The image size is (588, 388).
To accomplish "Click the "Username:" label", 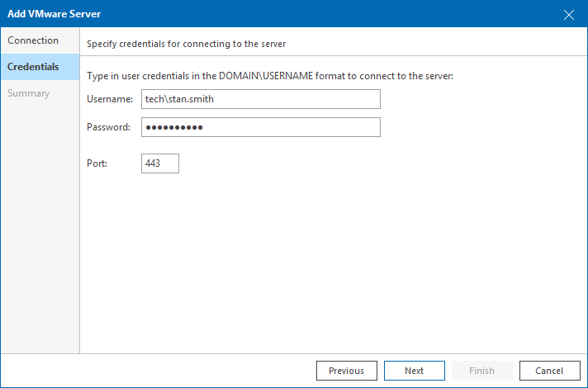I will (x=110, y=100).
